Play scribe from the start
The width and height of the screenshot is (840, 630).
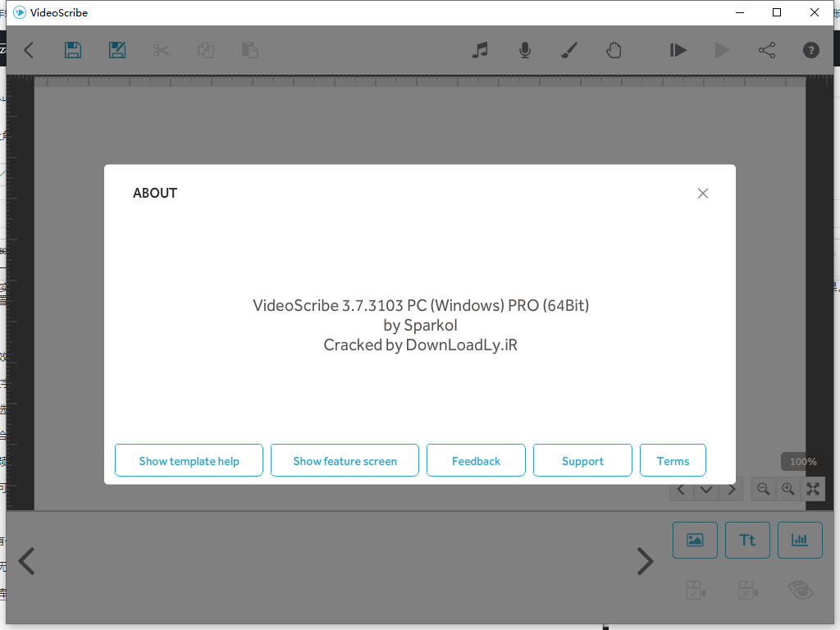[x=678, y=50]
